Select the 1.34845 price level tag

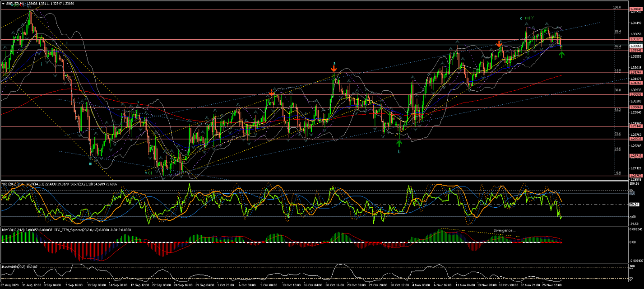[635, 9]
